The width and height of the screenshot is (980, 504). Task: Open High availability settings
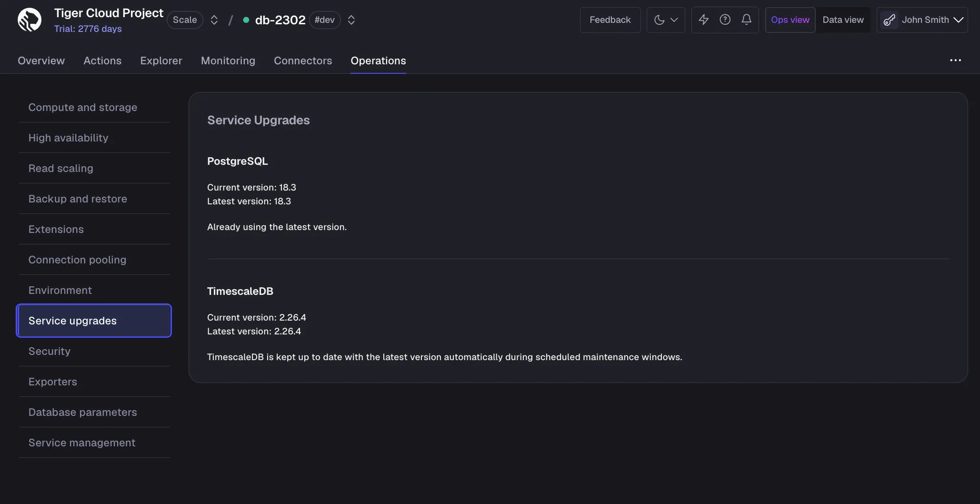94,138
